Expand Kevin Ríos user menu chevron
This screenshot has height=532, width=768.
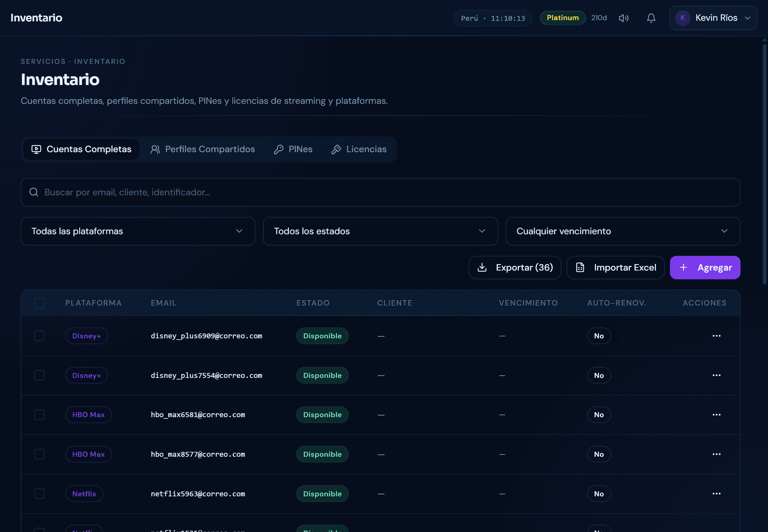(747, 18)
